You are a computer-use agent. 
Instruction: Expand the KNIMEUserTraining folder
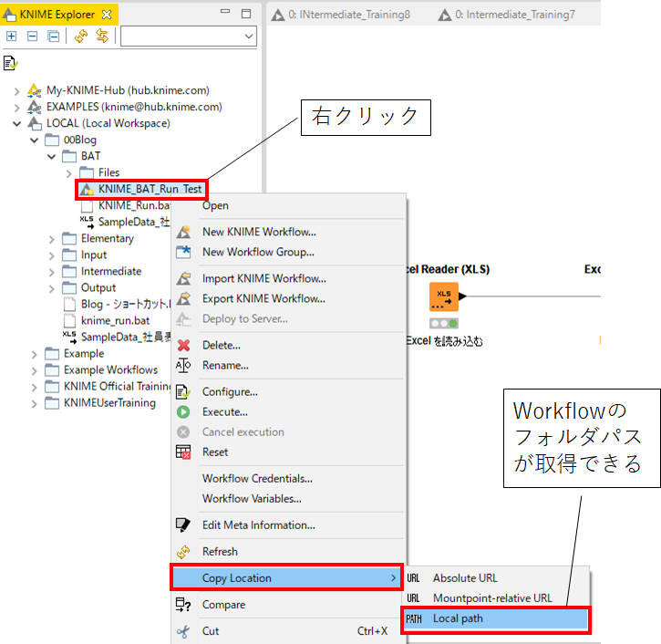(x=34, y=404)
